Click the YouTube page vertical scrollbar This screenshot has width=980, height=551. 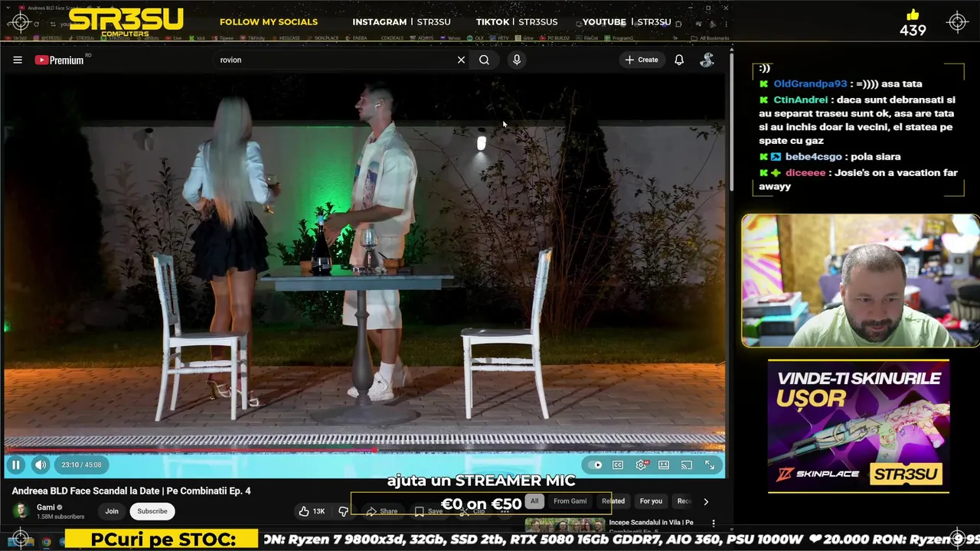pos(731,122)
